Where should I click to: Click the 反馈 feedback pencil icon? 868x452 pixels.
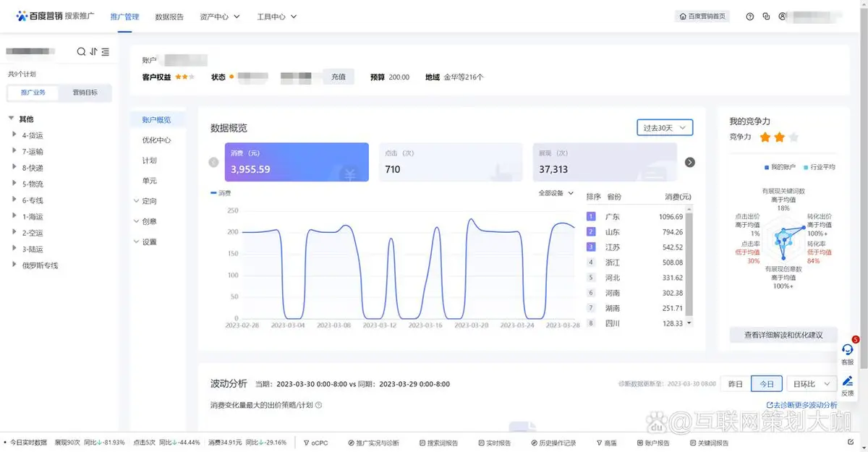(x=847, y=383)
